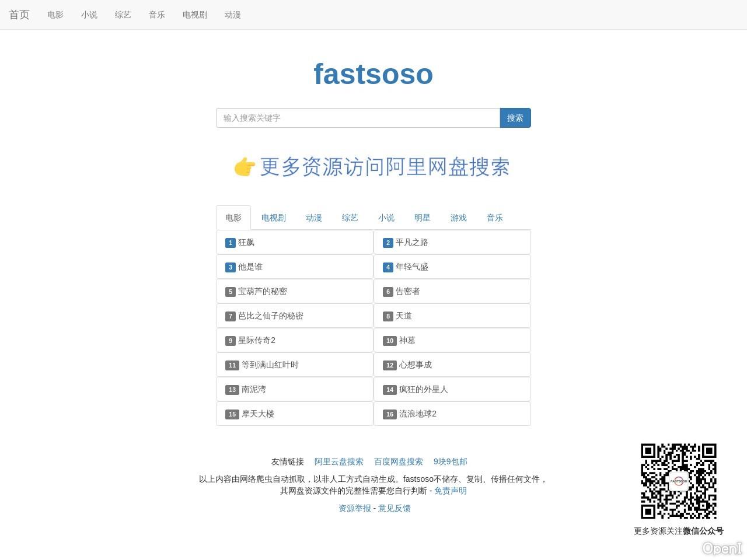The width and height of the screenshot is (747, 560).
Task: Click the 疯狂的外星人 entry
Action: click(424, 389)
